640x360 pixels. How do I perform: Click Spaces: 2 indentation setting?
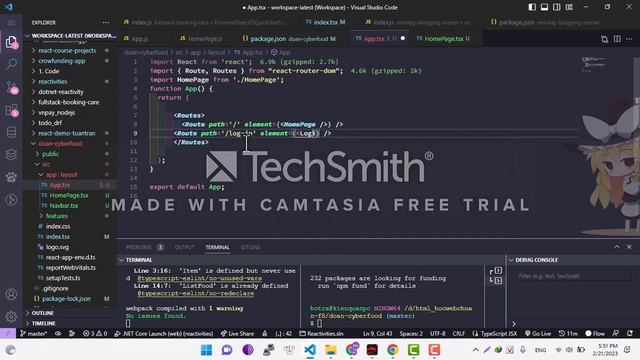[411, 333]
